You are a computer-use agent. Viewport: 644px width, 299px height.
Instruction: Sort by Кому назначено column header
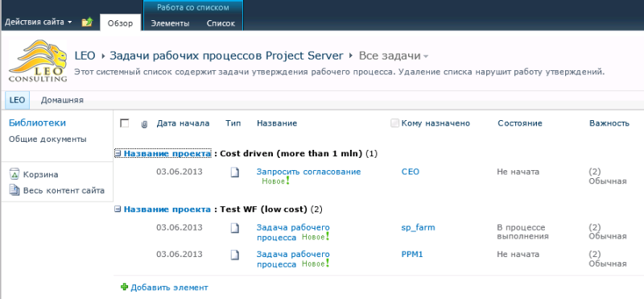(436, 123)
